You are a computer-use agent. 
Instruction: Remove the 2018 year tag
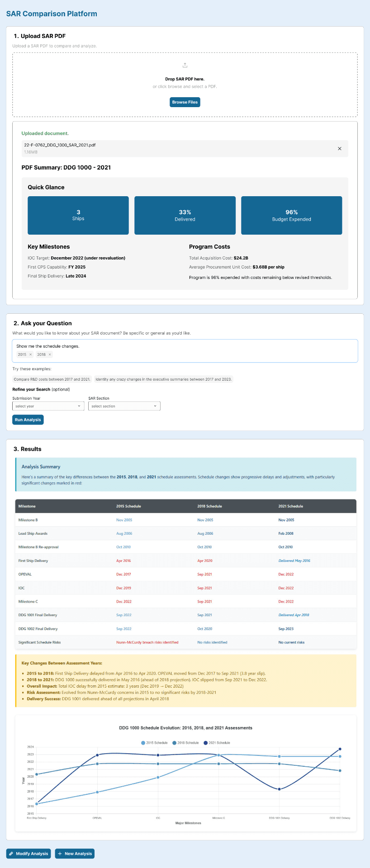(50, 354)
